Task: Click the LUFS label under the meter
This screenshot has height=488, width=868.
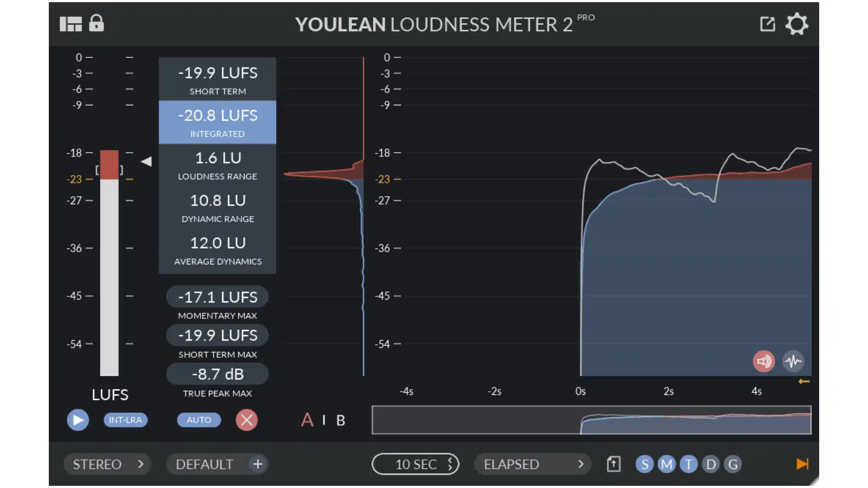Action: click(110, 395)
